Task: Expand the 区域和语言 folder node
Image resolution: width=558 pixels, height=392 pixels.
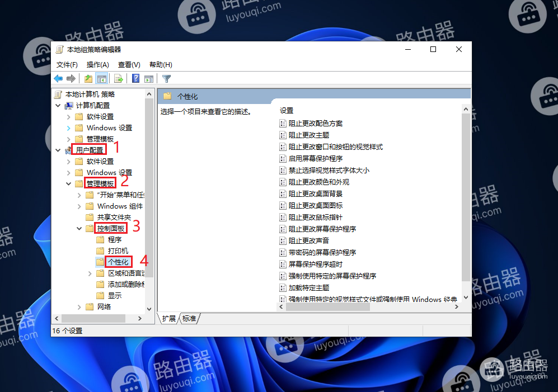Action: pyautogui.click(x=90, y=273)
